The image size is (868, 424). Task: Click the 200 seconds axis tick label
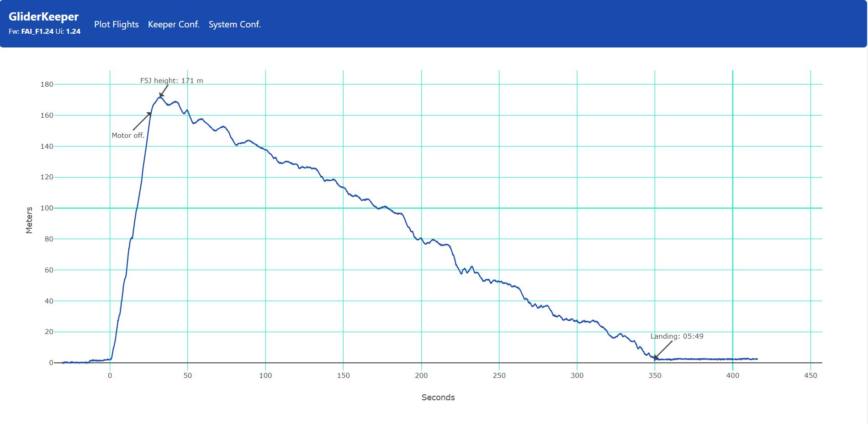[421, 376]
